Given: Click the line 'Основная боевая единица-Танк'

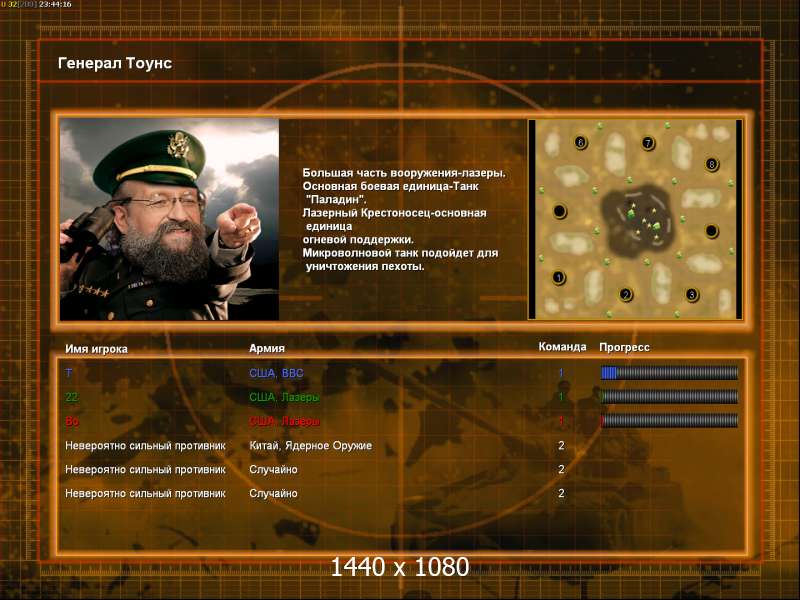Looking at the screenshot, I should [x=390, y=186].
